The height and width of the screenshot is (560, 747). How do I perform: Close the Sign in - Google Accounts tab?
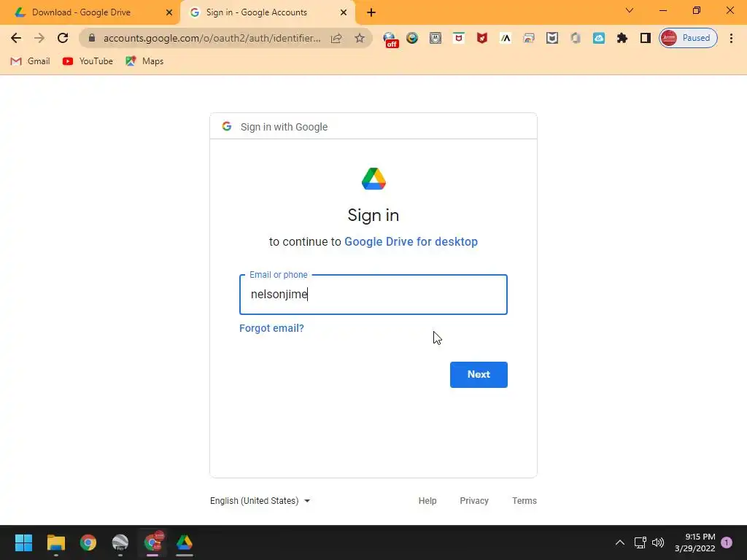click(x=344, y=12)
